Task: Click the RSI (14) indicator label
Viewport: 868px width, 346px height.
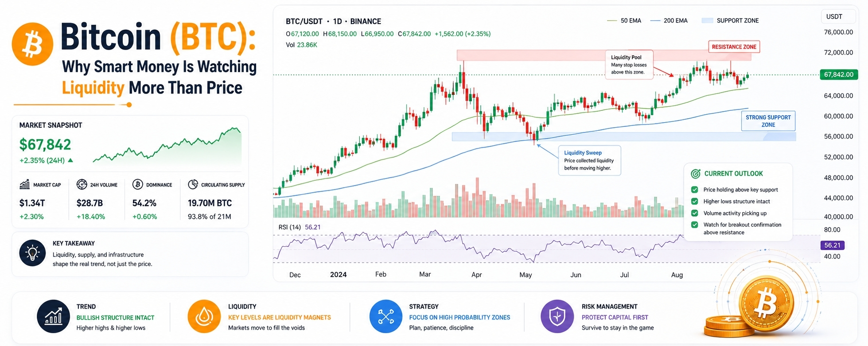Action: coord(289,227)
